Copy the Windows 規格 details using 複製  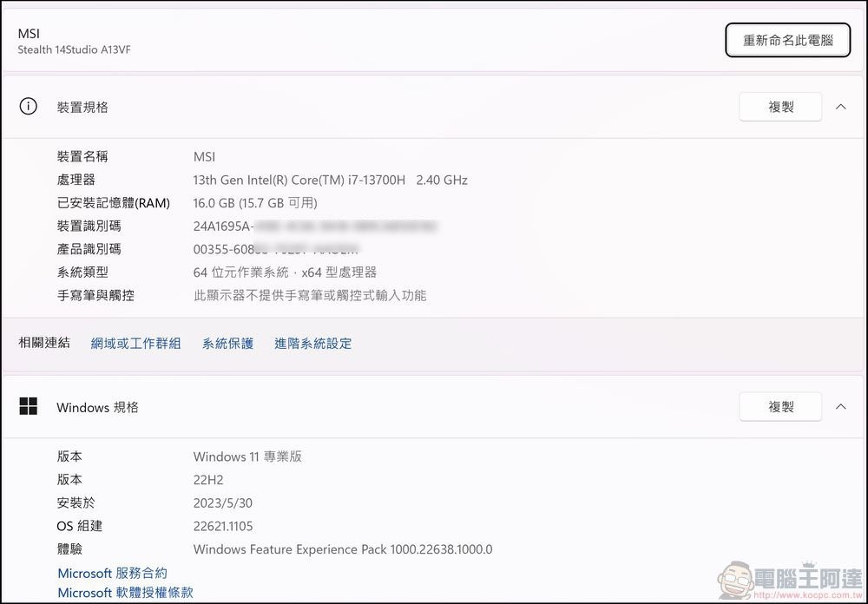coord(779,406)
